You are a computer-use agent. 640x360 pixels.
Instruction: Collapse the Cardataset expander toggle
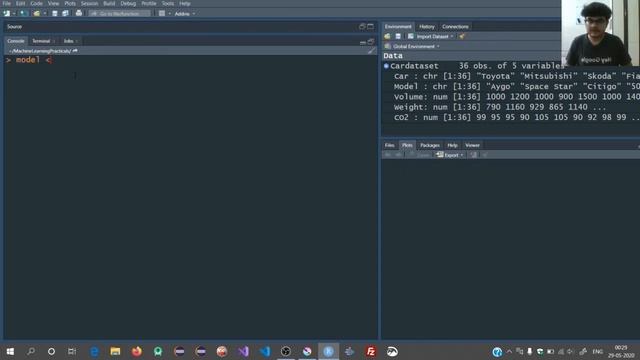pyautogui.click(x=386, y=66)
